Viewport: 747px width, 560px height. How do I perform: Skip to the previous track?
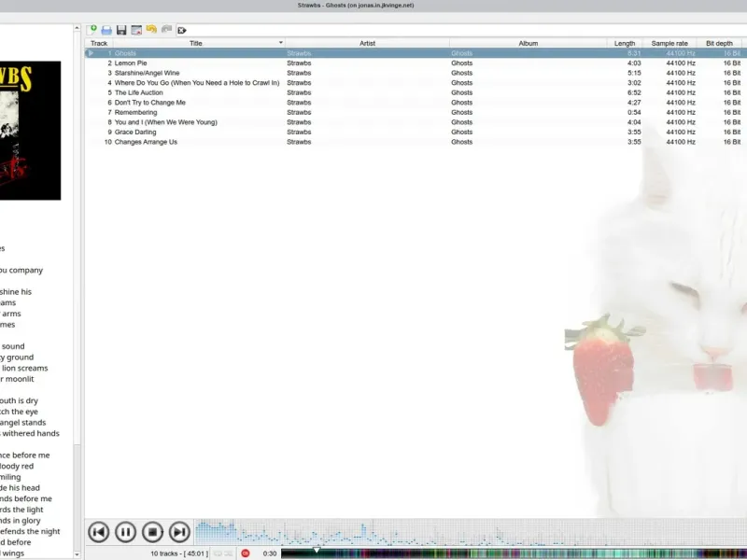[99, 532]
